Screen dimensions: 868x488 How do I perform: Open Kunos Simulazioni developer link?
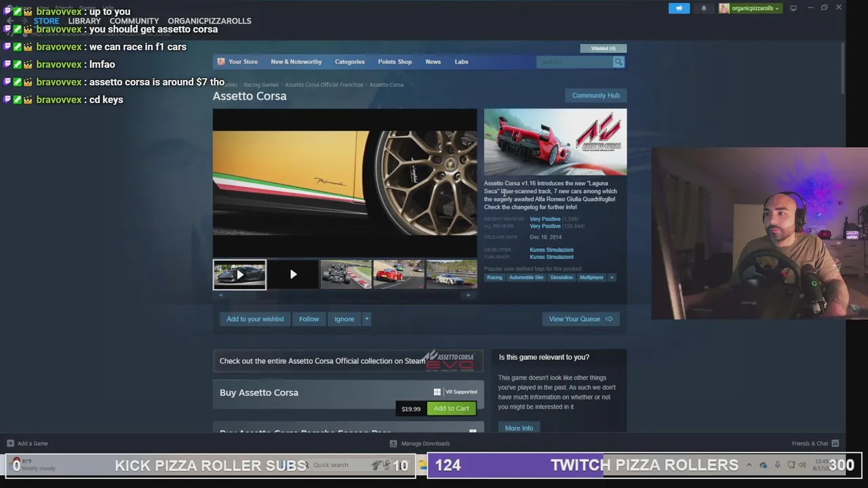pyautogui.click(x=551, y=250)
